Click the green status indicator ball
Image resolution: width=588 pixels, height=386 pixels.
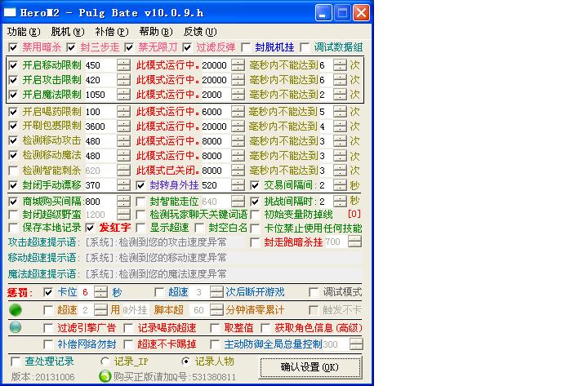click(x=15, y=310)
